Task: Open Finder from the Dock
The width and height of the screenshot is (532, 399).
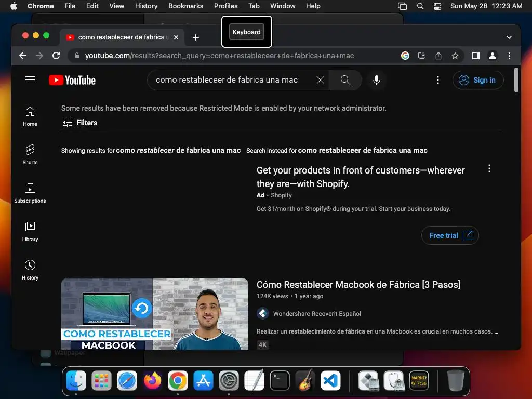Action: point(76,380)
